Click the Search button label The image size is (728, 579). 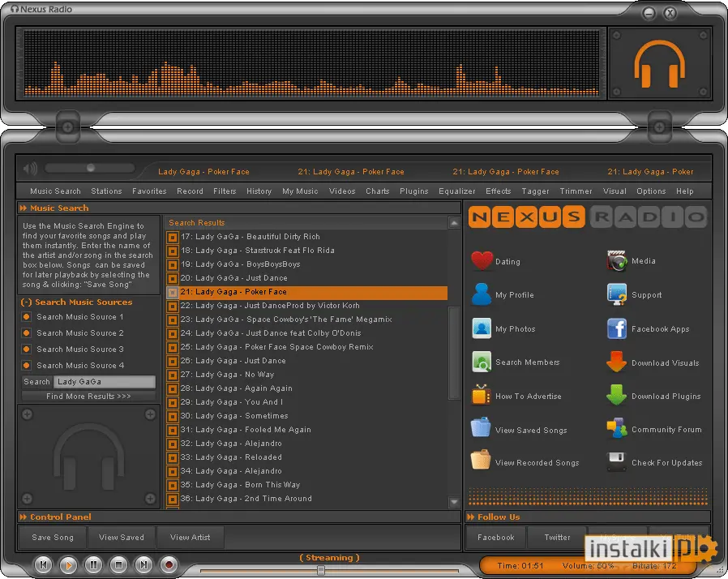click(36, 382)
